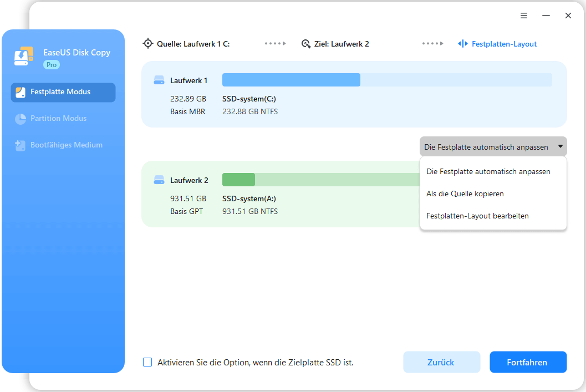The width and height of the screenshot is (586, 392).
Task: Click the free space on the Laufwerk 1 bar
Action: point(456,80)
